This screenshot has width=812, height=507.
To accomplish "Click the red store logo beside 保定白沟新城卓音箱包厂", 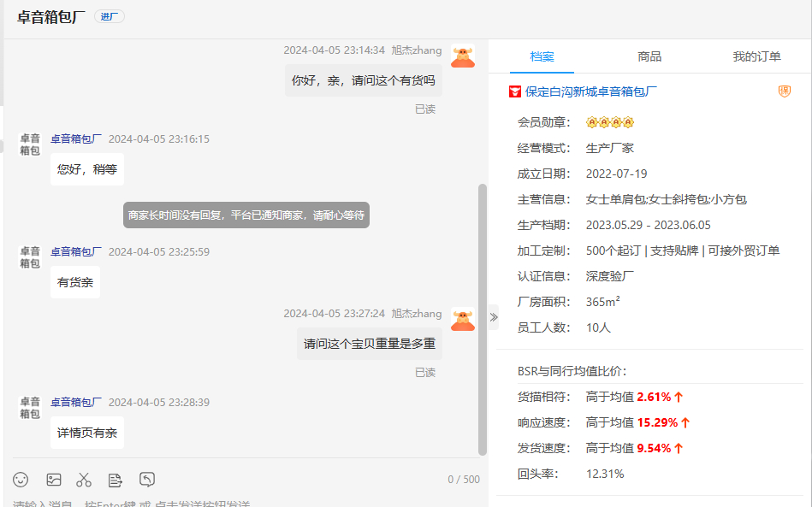I will [515, 91].
